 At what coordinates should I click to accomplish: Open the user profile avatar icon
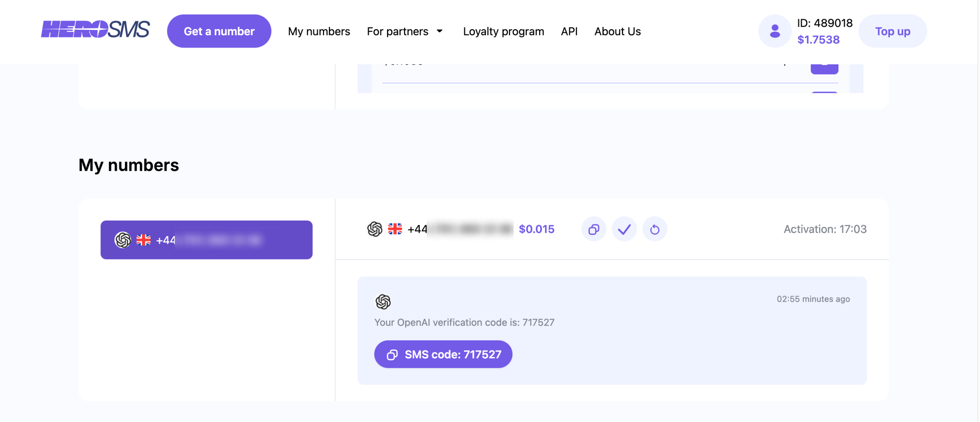(x=774, y=31)
